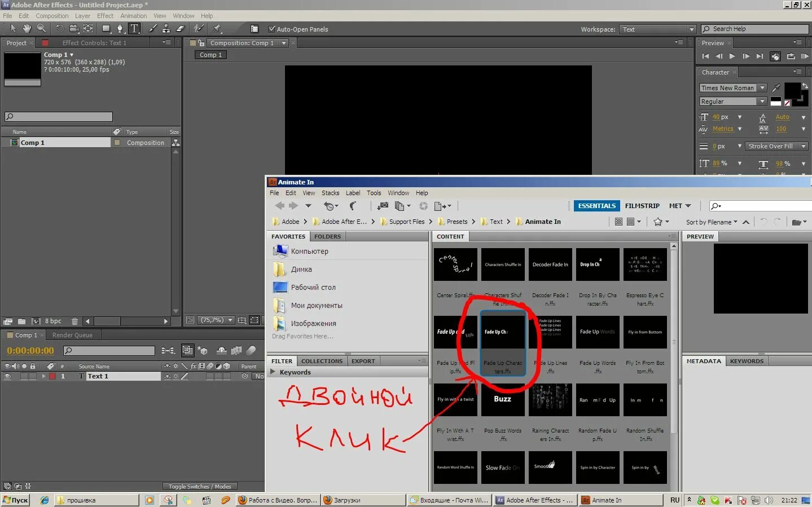
Task: Click the new folder icon in Project panel
Action: (x=21, y=321)
